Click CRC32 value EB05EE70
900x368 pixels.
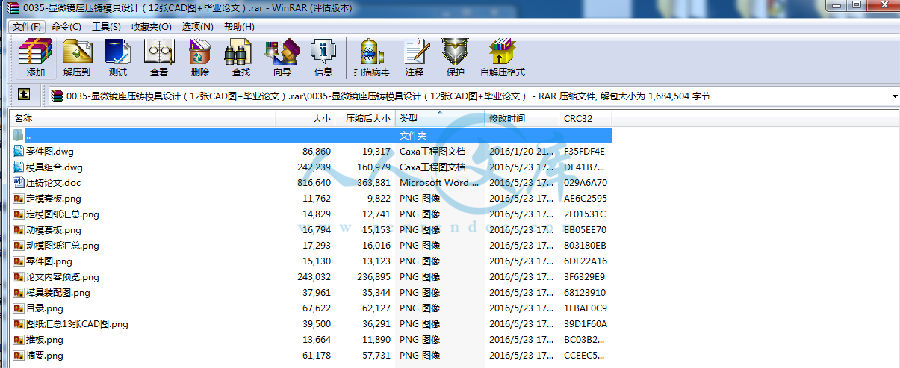tap(585, 230)
